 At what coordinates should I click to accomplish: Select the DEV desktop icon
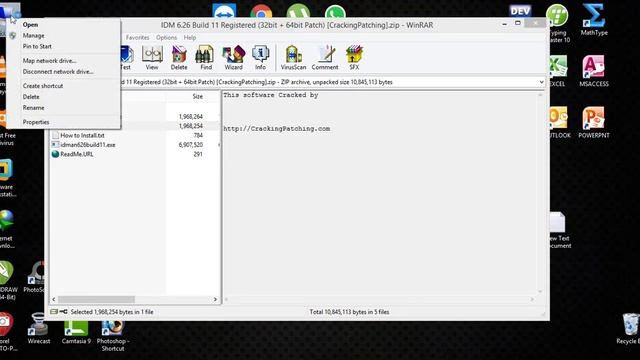tap(520, 11)
